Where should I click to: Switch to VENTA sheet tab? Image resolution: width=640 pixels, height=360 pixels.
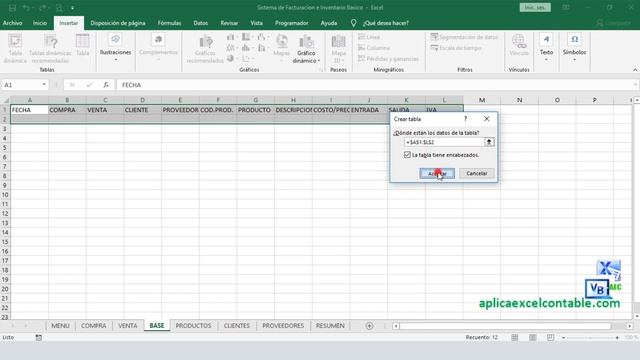(x=128, y=326)
